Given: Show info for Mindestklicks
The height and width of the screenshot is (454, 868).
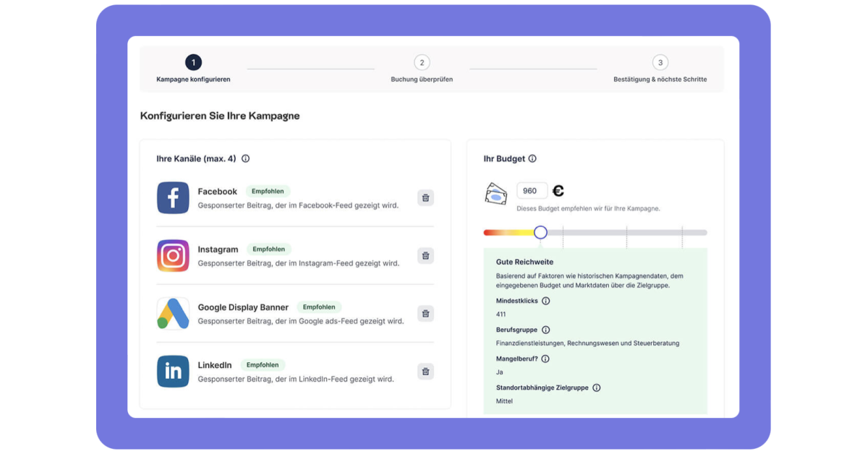Looking at the screenshot, I should pos(545,301).
